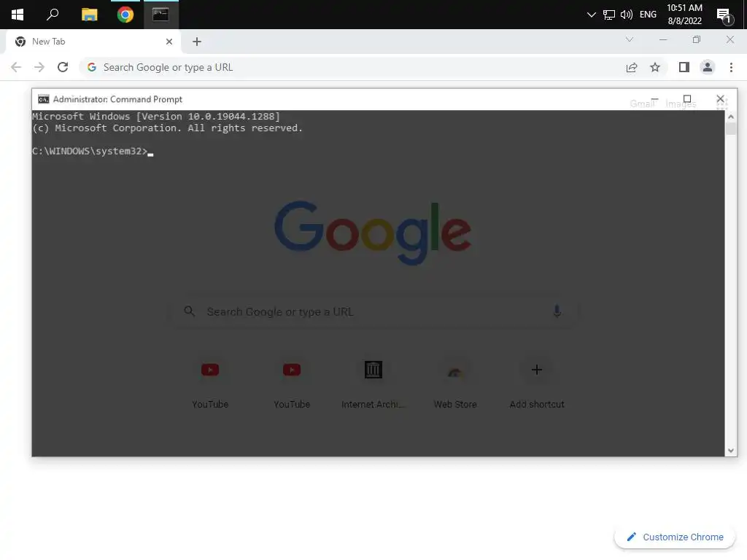Open Windows search magnifier in taskbar
747x560 pixels.
pos(53,15)
